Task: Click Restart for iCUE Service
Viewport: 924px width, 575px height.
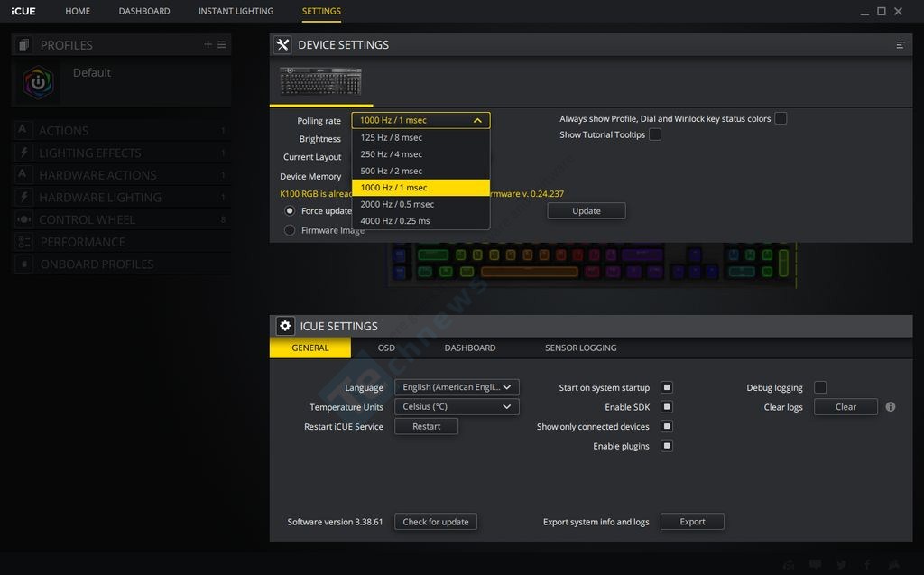Action: pos(426,426)
